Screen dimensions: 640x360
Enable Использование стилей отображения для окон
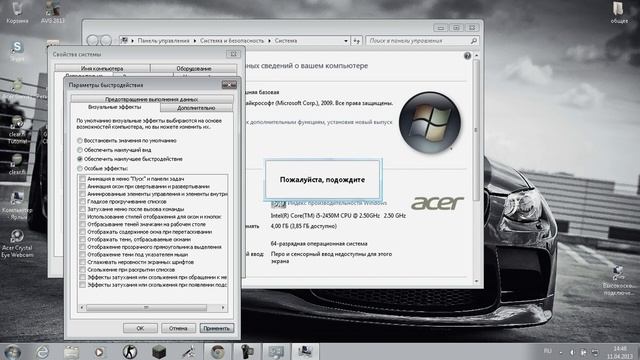click(x=82, y=217)
